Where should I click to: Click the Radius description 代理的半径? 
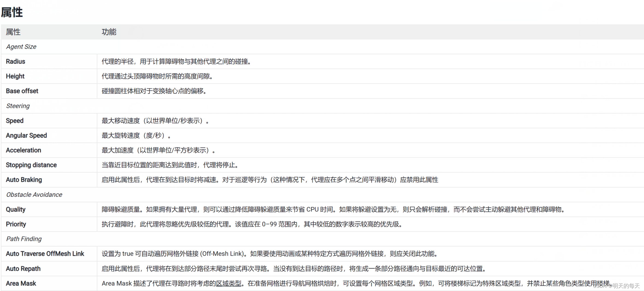click(177, 62)
